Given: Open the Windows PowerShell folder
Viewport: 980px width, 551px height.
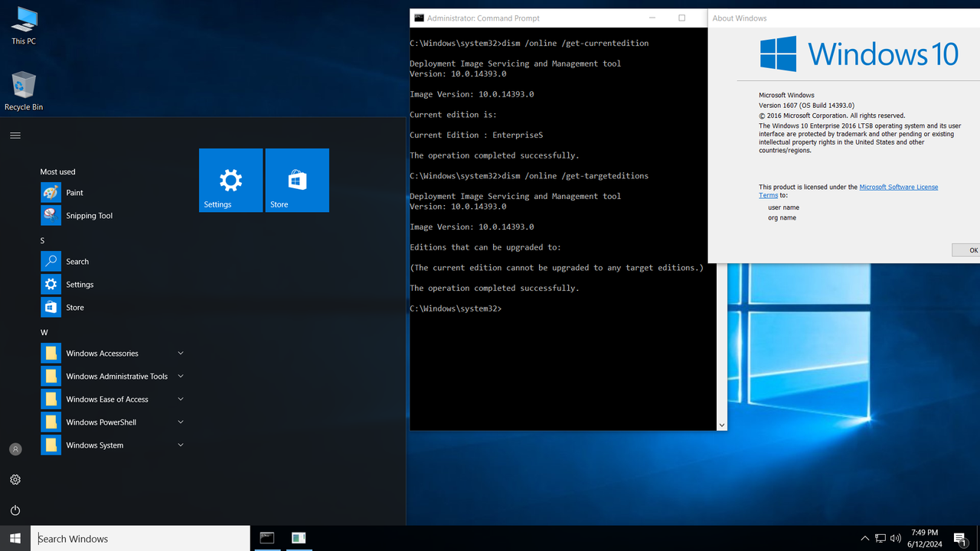Looking at the screenshot, I should click(113, 422).
